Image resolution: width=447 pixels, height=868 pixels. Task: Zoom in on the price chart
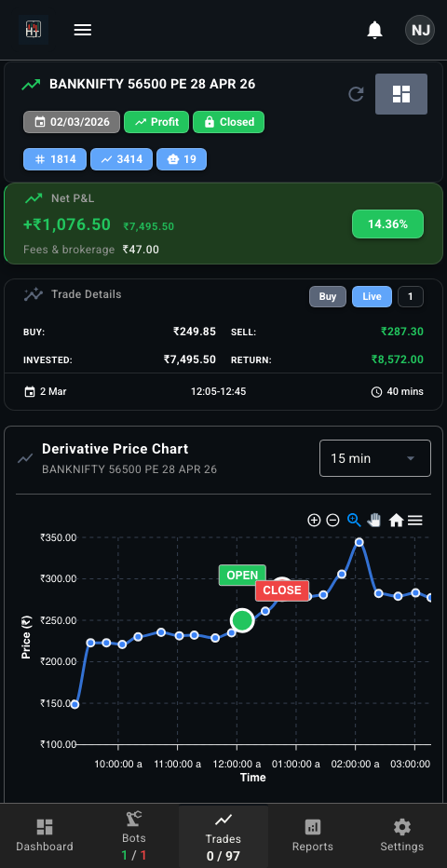click(x=314, y=521)
